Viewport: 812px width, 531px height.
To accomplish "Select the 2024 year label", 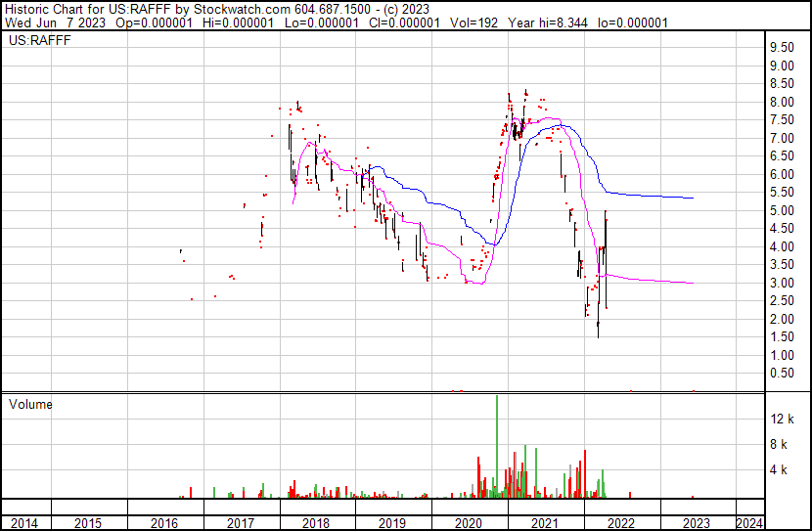I will (x=749, y=523).
